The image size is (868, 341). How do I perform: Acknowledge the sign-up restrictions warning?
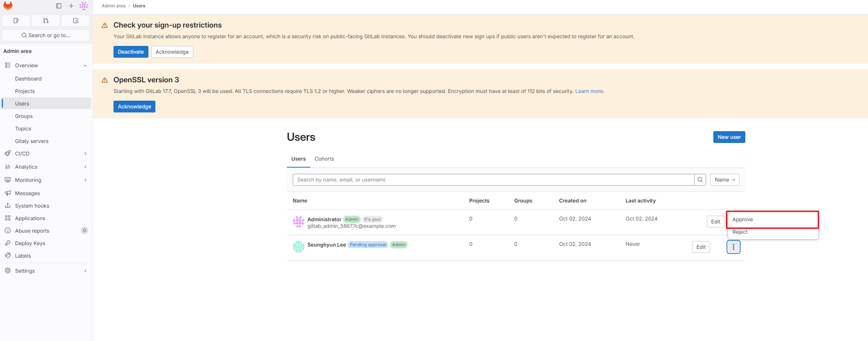pyautogui.click(x=172, y=52)
